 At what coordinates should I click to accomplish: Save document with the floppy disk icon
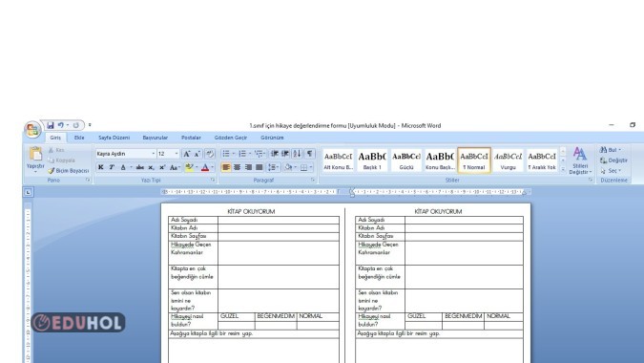(x=51, y=125)
